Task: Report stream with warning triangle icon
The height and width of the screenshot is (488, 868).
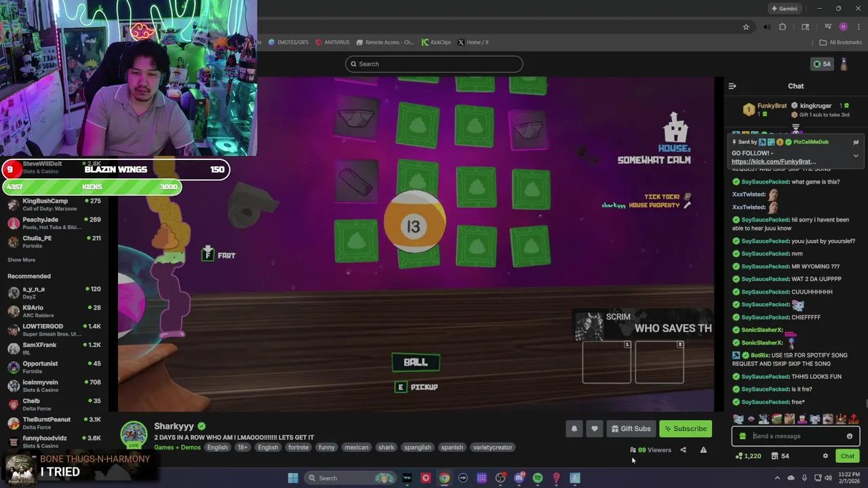Action: (703, 450)
